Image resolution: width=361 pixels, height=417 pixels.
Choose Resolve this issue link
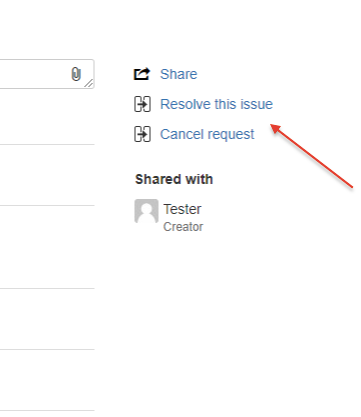(216, 104)
